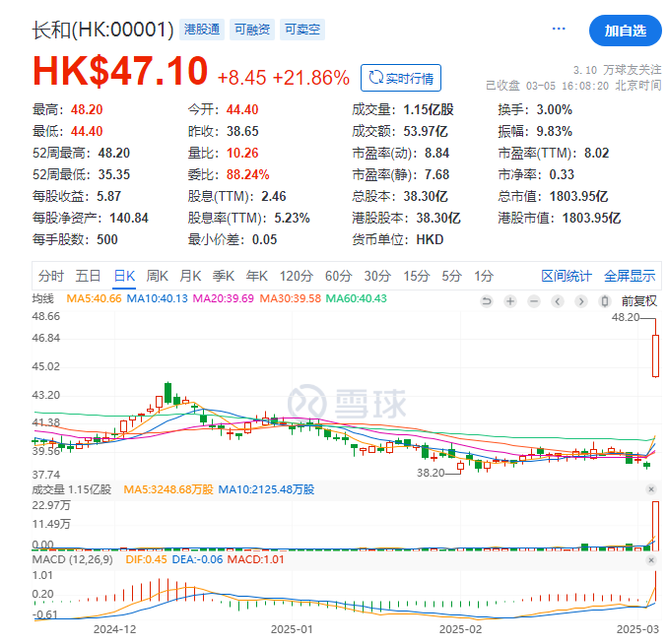The image size is (667, 644).
Task: Click the 市净率 0.33 value
Action: pos(562,174)
